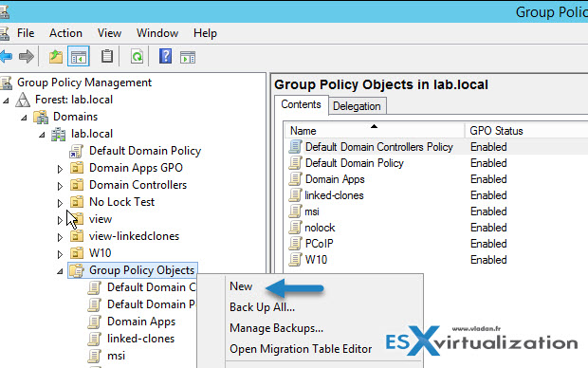Click the Domains folder icon in tree
Screen dimensions: 588x368
tap(41, 117)
